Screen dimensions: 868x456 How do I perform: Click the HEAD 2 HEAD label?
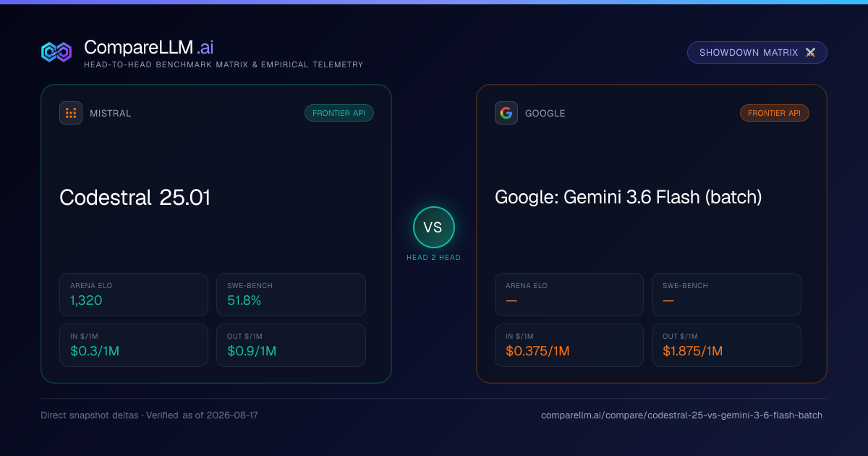coord(433,258)
